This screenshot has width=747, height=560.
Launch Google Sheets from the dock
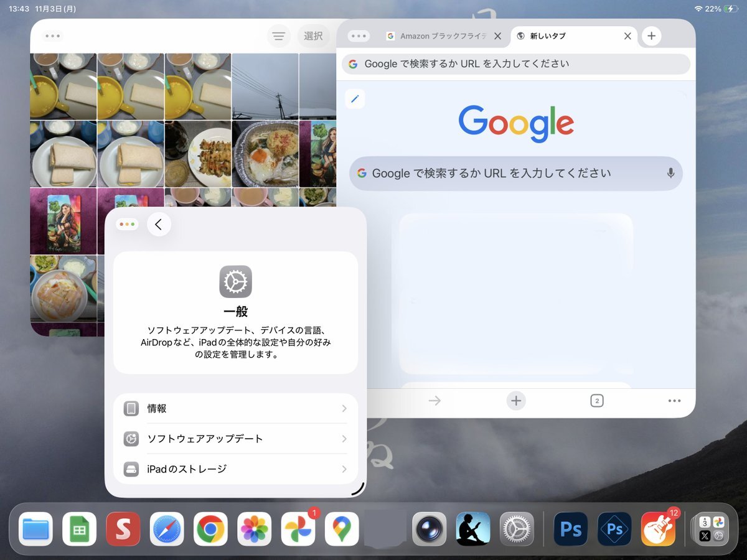[79, 529]
